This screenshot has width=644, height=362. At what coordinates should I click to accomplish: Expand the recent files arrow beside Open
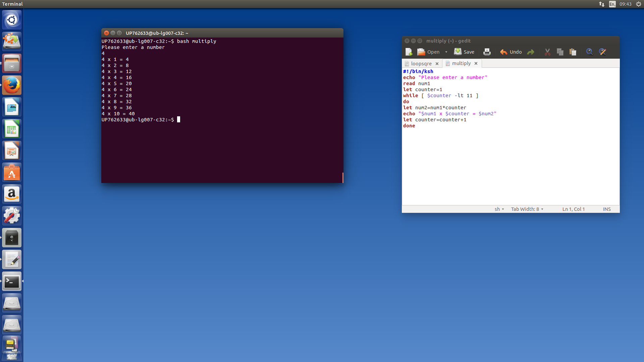pyautogui.click(x=446, y=52)
